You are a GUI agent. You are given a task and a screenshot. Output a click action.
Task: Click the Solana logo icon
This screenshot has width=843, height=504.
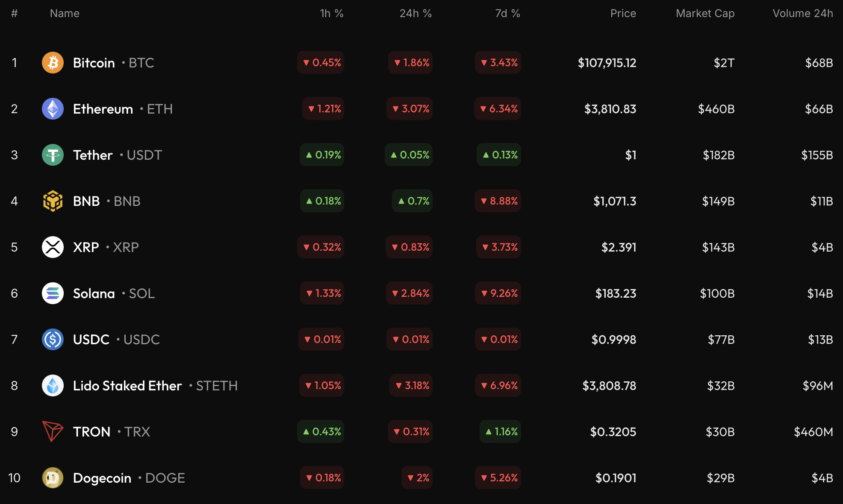[x=53, y=293]
